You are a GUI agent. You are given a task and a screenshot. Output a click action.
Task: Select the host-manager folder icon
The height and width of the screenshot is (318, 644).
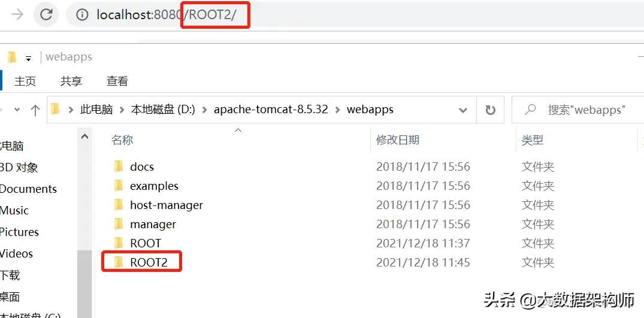pos(118,205)
